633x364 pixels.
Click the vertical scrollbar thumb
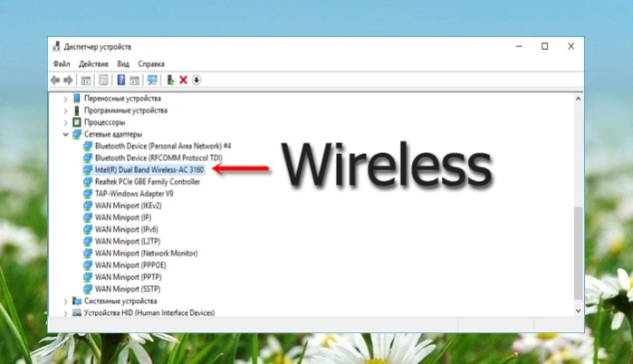point(578,253)
